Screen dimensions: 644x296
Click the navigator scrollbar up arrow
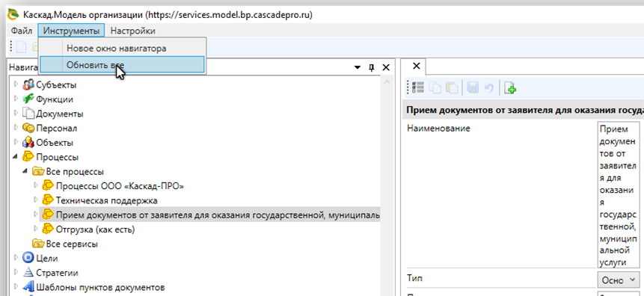pyautogui.click(x=387, y=82)
